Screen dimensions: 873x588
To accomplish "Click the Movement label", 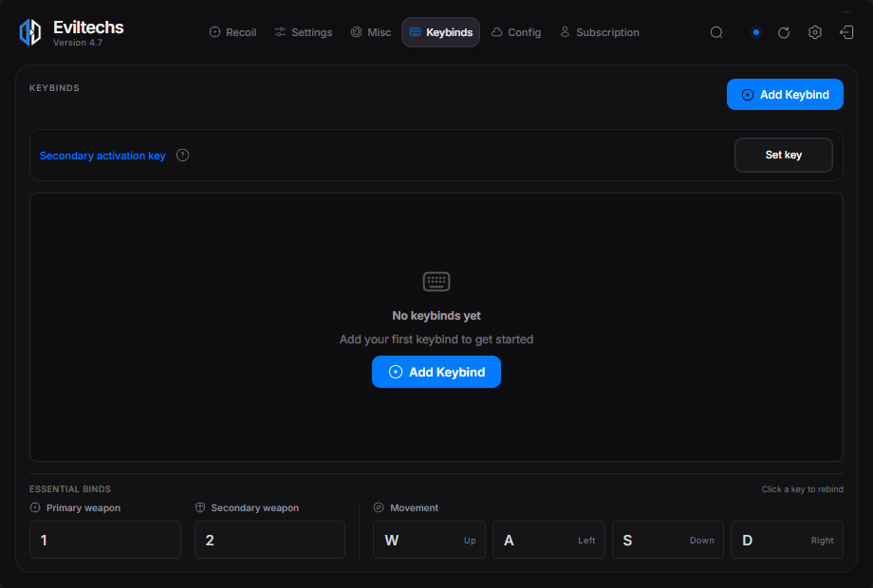I will pos(415,508).
